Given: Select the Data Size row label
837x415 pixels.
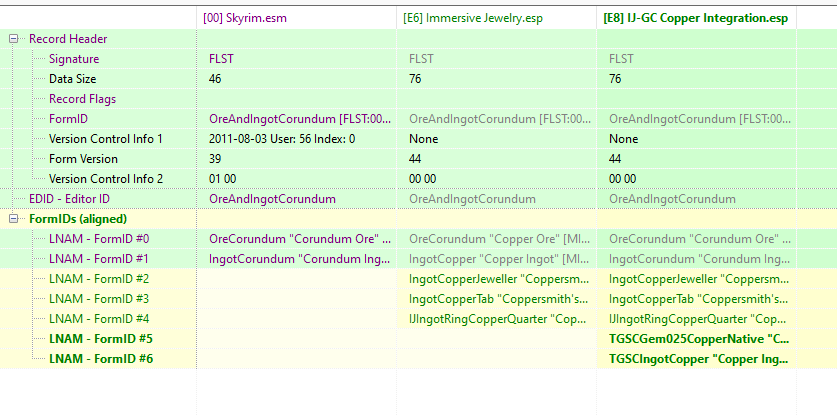Looking at the screenshot, I should coord(73,79).
